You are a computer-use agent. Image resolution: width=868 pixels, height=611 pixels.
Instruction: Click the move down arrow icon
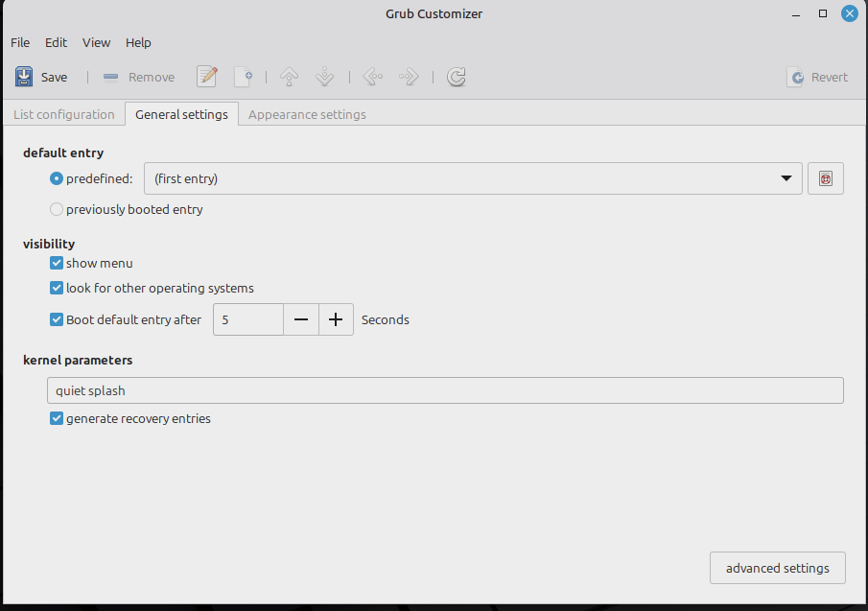pyautogui.click(x=324, y=77)
